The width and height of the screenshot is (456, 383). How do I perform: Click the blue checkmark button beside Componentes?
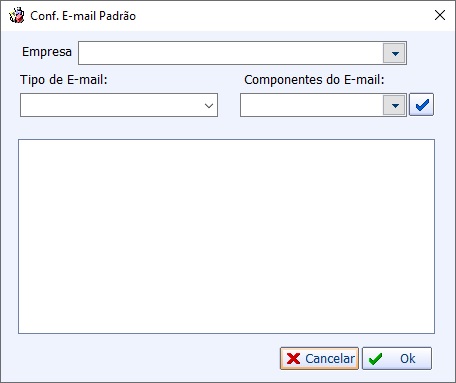click(x=421, y=105)
